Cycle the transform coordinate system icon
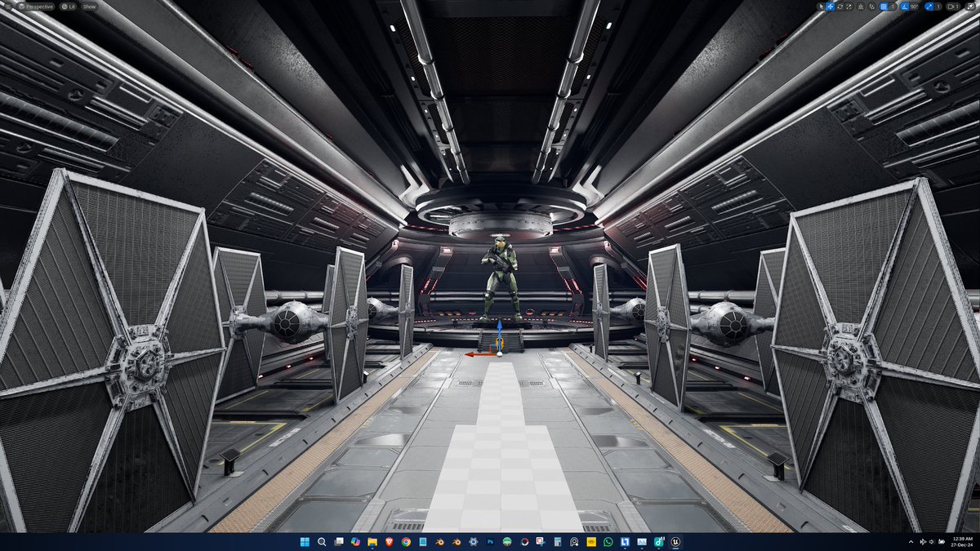 (x=860, y=6)
